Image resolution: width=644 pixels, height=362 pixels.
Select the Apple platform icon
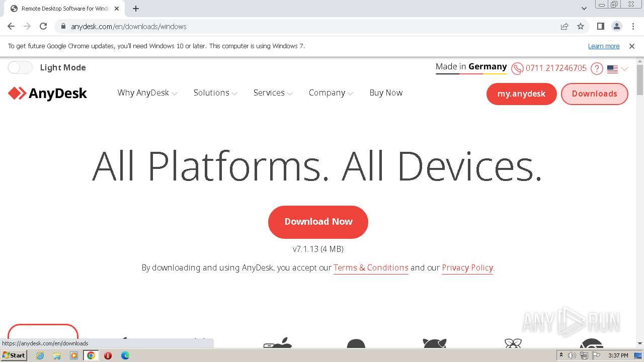[x=278, y=342]
